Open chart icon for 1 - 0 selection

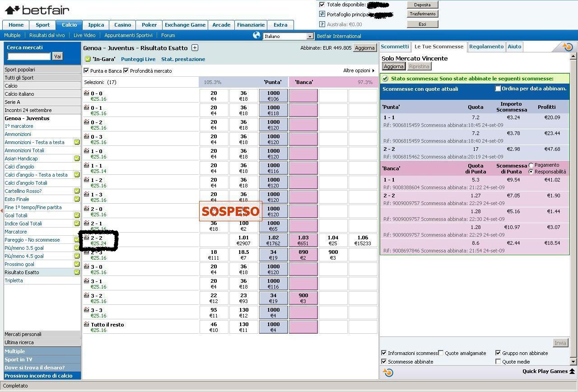pos(86,151)
